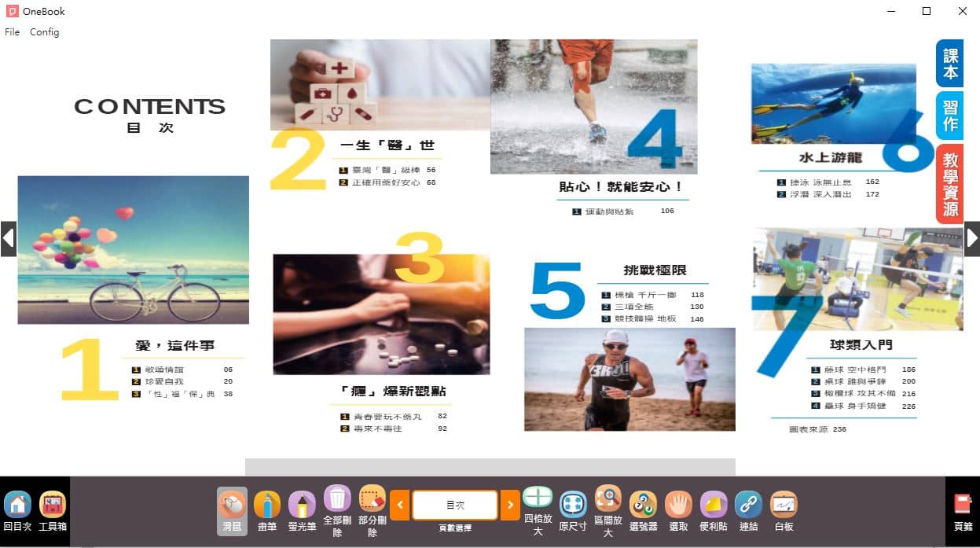The width and height of the screenshot is (980, 548).
Task: Open entry 運動與貼紮 page 106
Action: point(623,211)
